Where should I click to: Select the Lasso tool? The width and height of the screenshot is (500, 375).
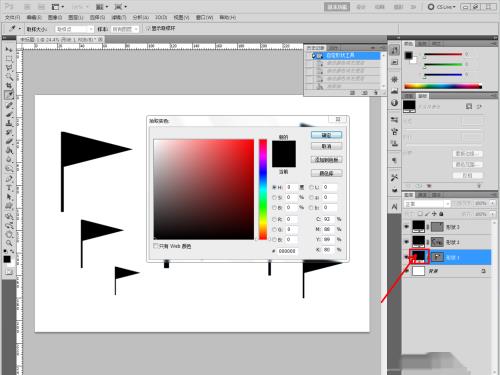point(9,68)
